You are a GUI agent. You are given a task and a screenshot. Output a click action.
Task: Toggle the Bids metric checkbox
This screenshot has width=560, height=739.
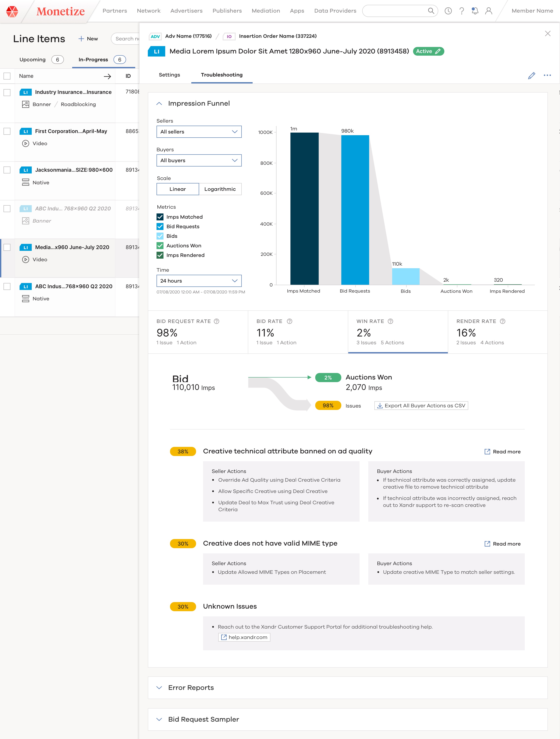point(160,236)
